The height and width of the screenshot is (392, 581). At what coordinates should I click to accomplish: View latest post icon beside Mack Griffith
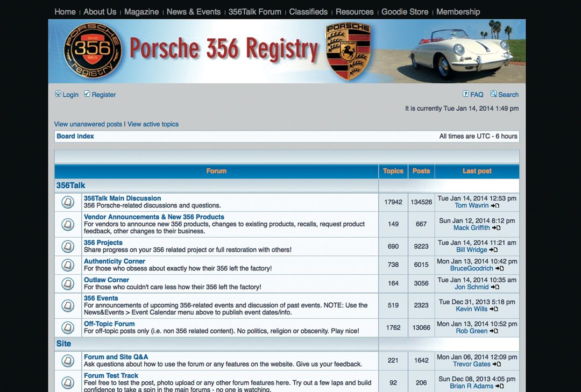pyautogui.click(x=497, y=228)
